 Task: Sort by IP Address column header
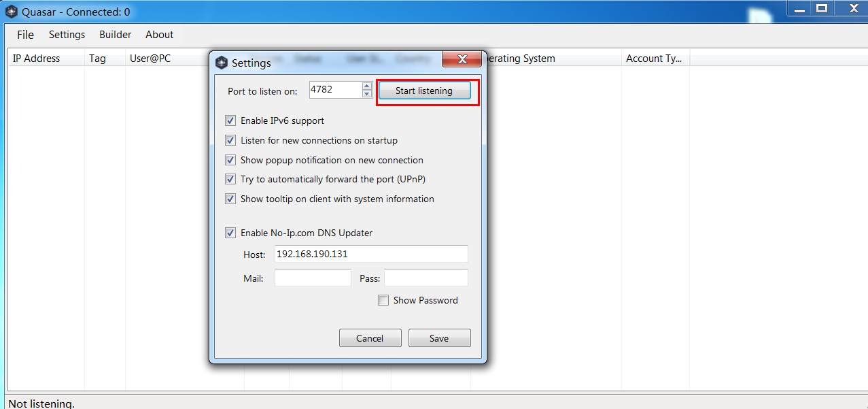[x=46, y=59]
